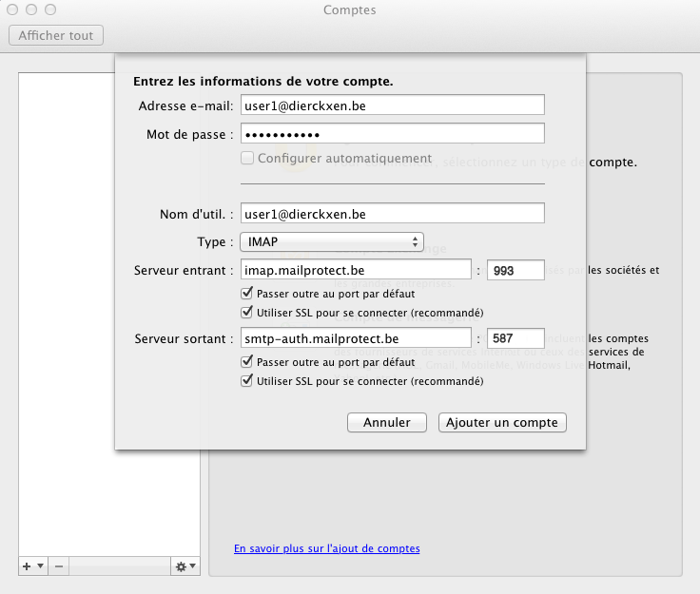
Task: Click the 'Mot de passe' field
Action: click(392, 134)
